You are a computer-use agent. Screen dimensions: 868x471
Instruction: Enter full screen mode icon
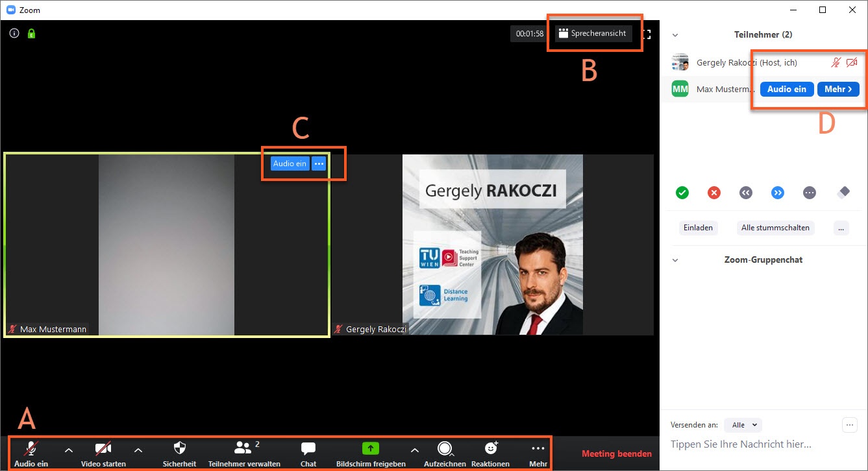[646, 34]
